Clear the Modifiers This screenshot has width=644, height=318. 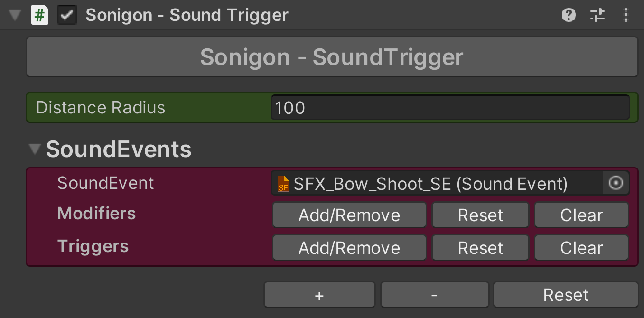tap(581, 215)
